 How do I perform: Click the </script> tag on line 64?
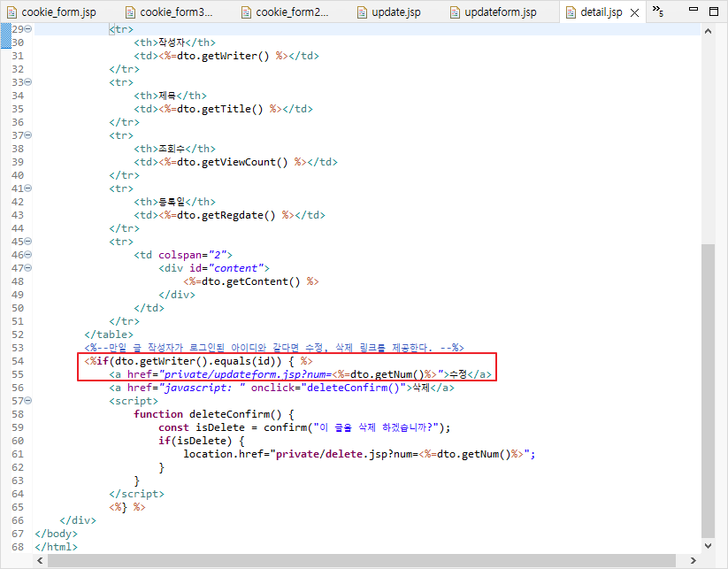pyautogui.click(x=136, y=494)
